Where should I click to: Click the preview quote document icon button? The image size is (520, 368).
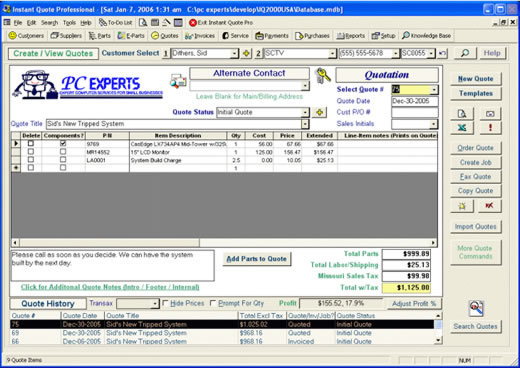click(462, 114)
